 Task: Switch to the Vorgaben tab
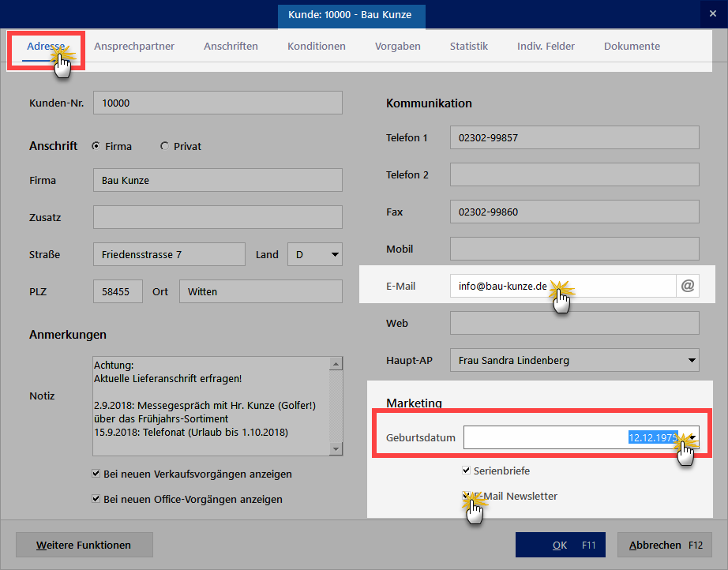tap(397, 46)
